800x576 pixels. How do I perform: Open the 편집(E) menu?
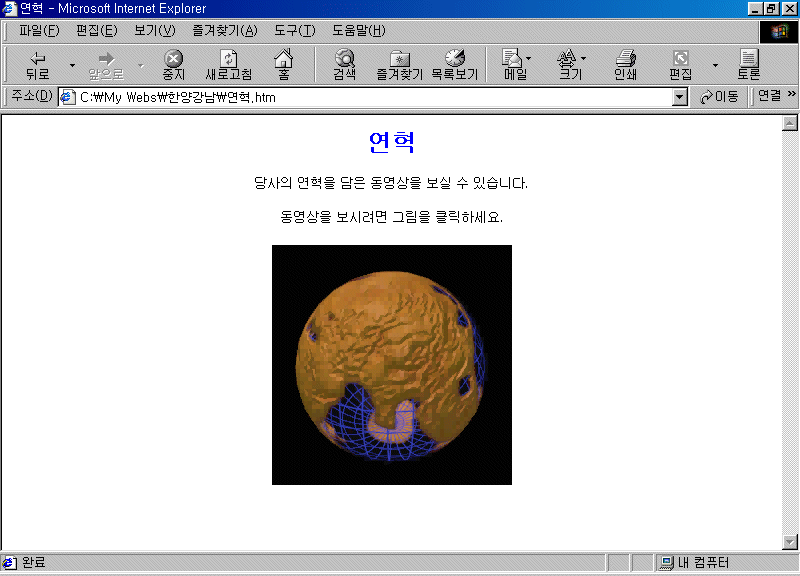tap(96, 31)
